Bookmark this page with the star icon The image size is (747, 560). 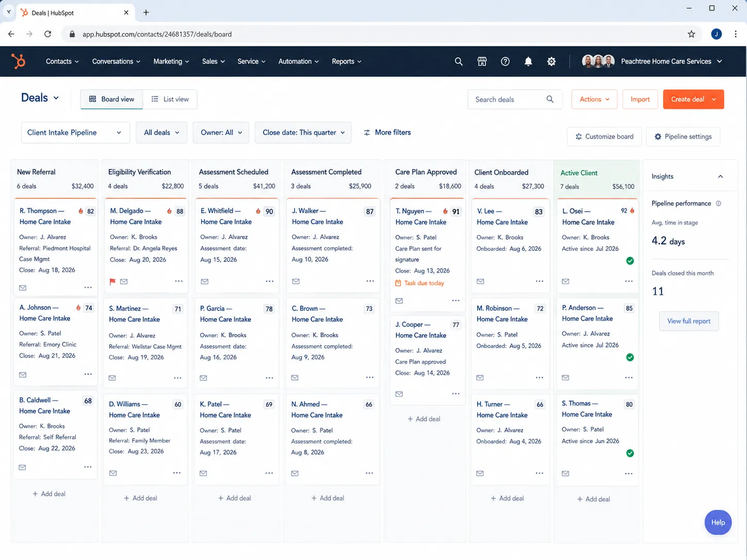coord(691,34)
